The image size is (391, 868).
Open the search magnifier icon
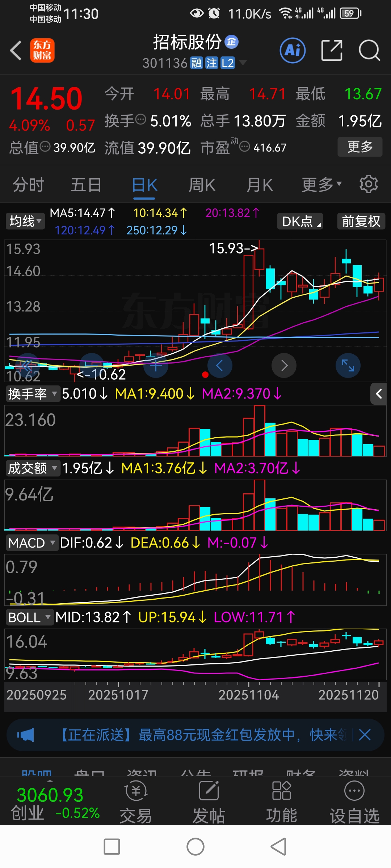click(369, 50)
